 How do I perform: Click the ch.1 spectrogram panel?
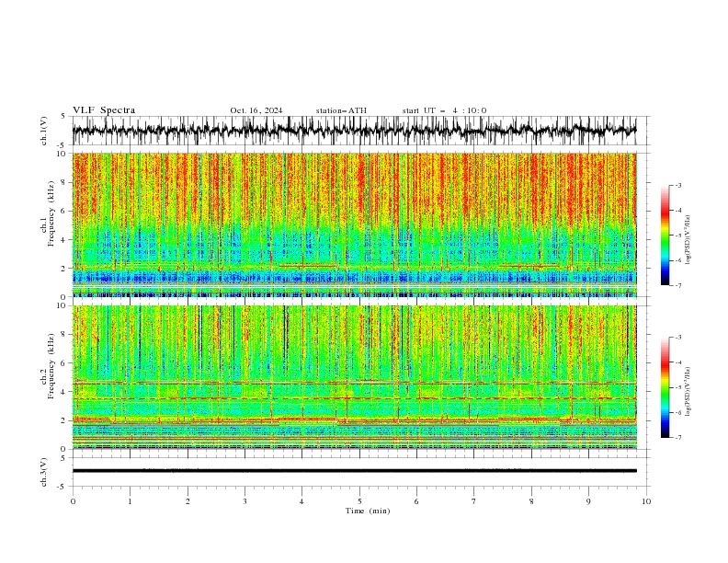pos(355,224)
